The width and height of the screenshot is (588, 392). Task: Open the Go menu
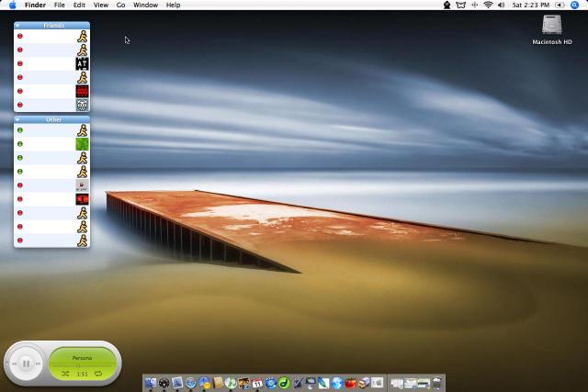point(120,5)
